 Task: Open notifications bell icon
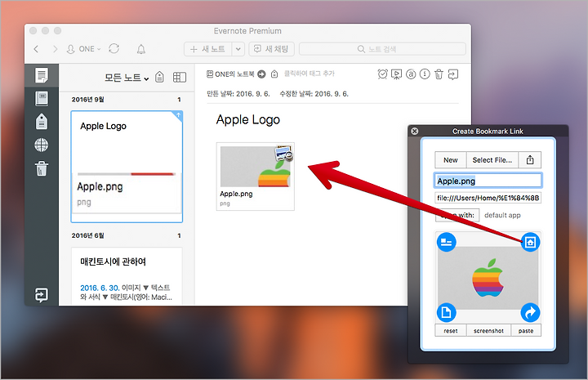click(x=141, y=49)
